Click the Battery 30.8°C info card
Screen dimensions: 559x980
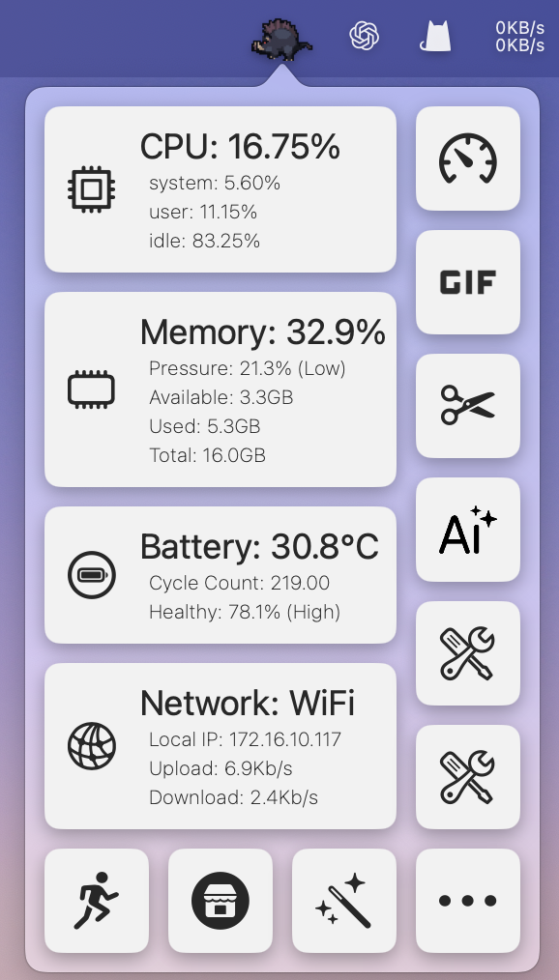click(x=221, y=575)
